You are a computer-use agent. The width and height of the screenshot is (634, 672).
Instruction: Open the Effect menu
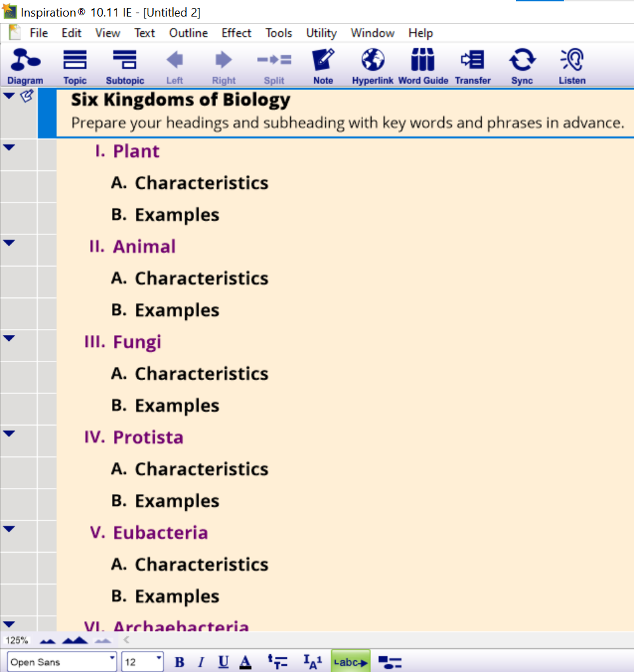(x=237, y=33)
